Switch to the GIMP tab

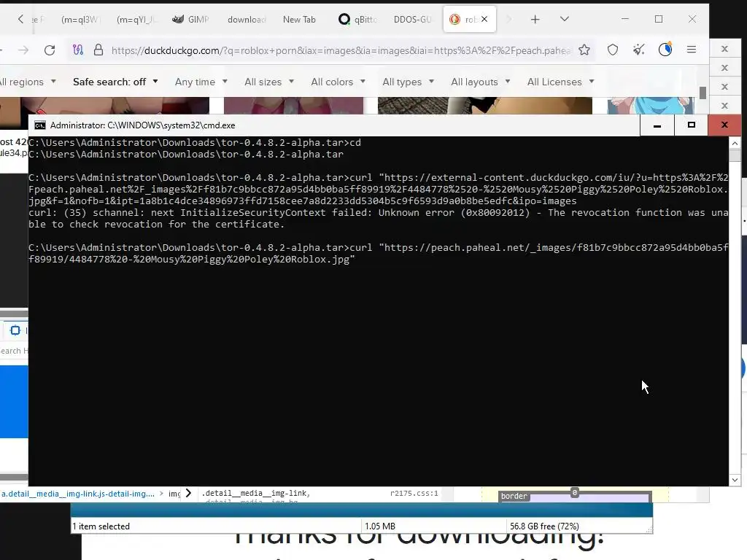pyautogui.click(x=191, y=20)
